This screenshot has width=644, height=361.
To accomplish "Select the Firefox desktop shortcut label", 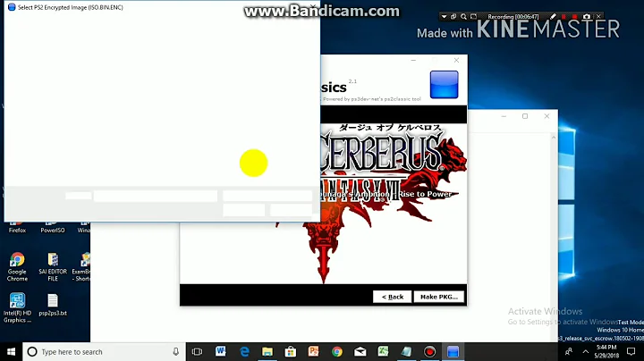I will 17,231.
